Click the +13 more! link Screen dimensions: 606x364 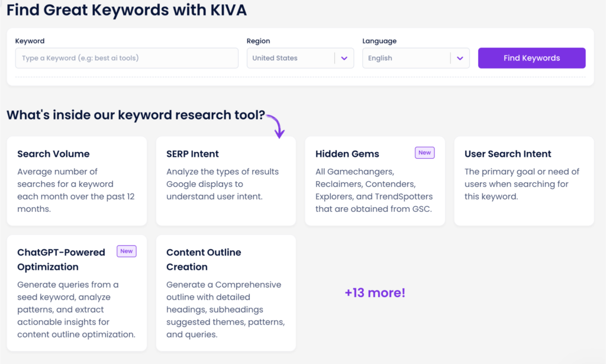(375, 293)
